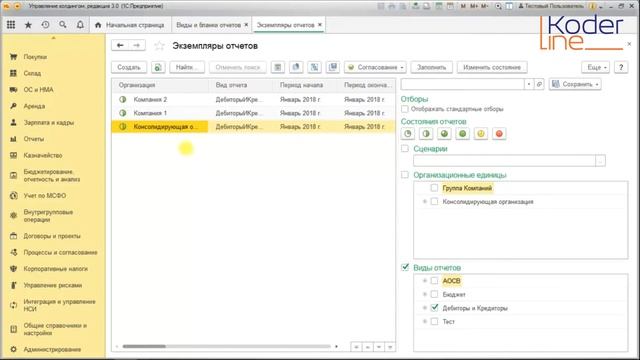Screen dimensions: 640x360
Task: Click the list view icon after Отменить поиск
Action: click(x=278, y=67)
